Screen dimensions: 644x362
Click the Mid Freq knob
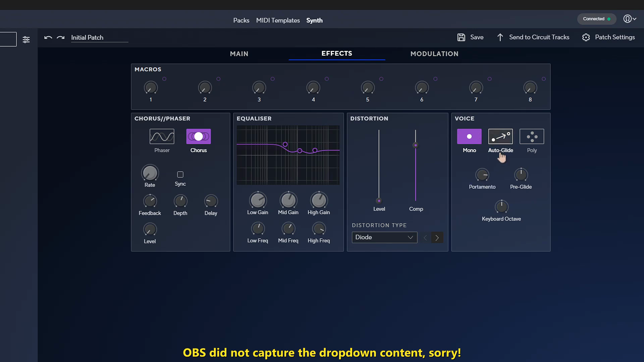288,229
